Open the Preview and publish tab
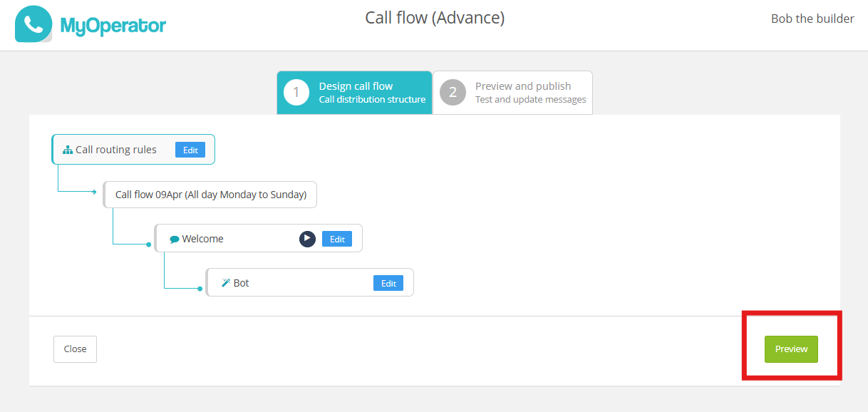Screen dimensions: 868x412 pyautogui.click(x=530, y=93)
